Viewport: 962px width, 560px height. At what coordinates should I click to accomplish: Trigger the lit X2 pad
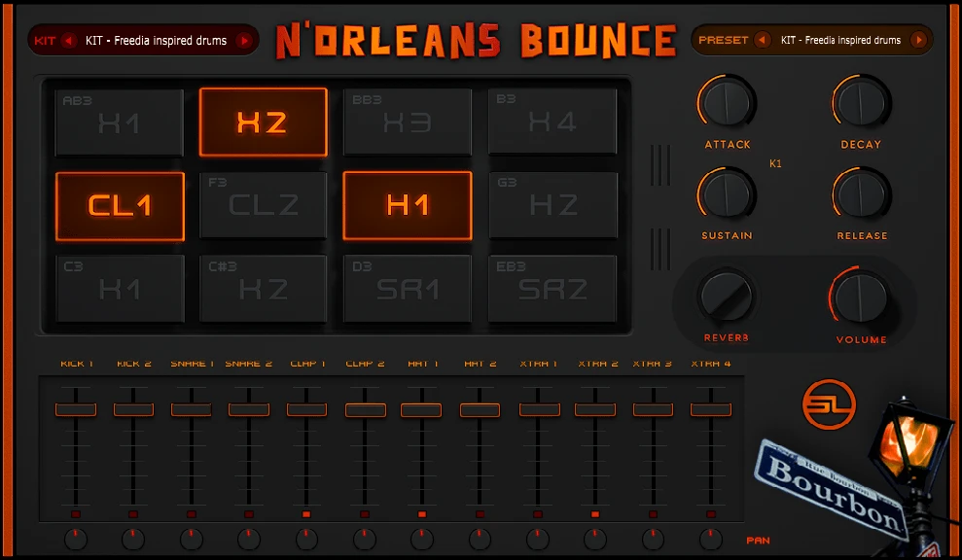(264, 122)
